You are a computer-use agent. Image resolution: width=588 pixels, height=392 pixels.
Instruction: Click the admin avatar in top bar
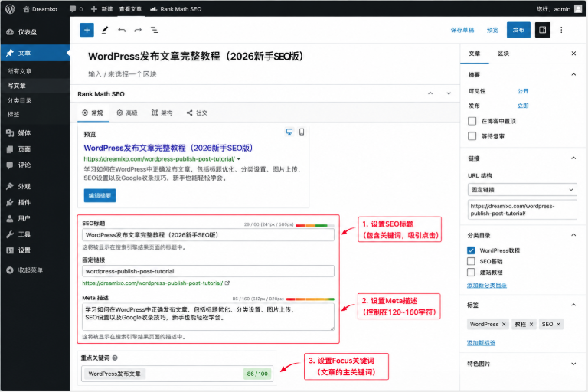click(x=578, y=9)
